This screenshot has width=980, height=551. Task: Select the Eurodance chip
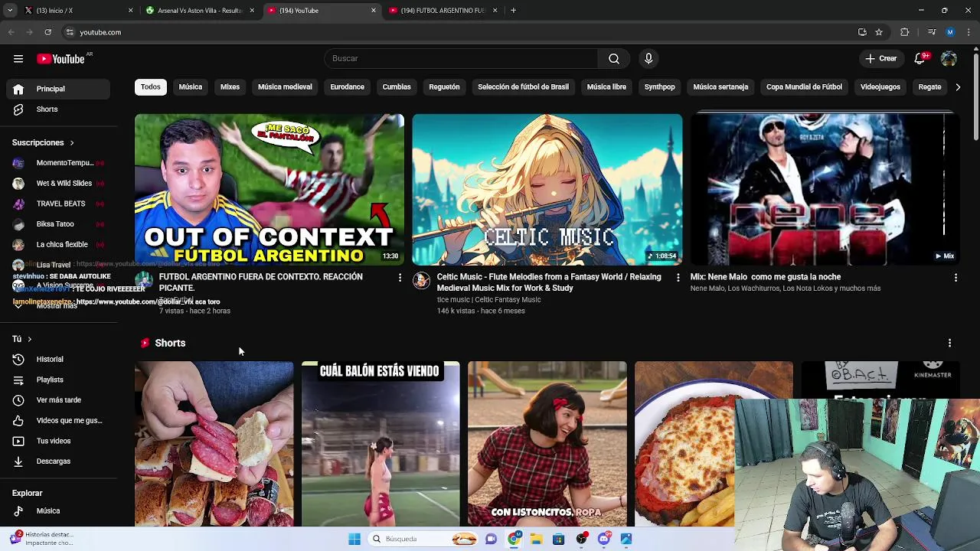[x=347, y=86]
